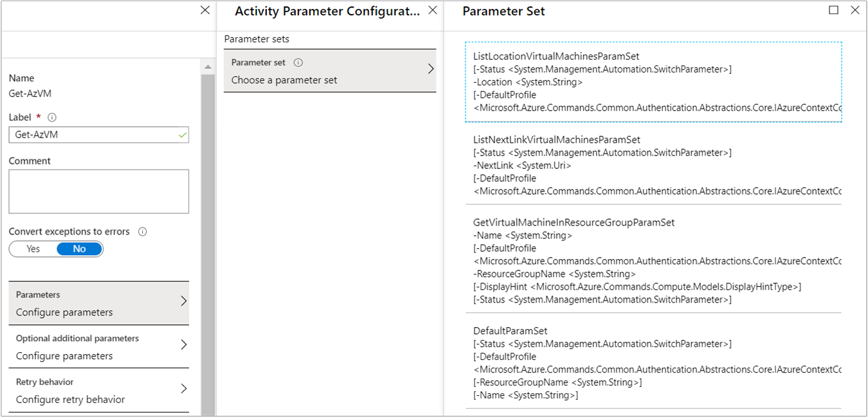Expand the Parameters section chevron
868x417 pixels.
coord(183,302)
